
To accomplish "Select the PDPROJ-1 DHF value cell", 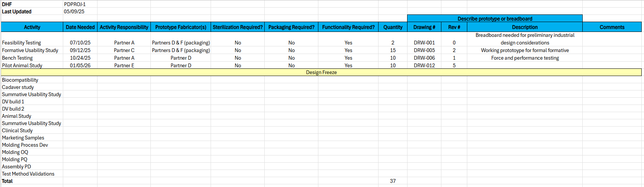I will pos(80,4).
